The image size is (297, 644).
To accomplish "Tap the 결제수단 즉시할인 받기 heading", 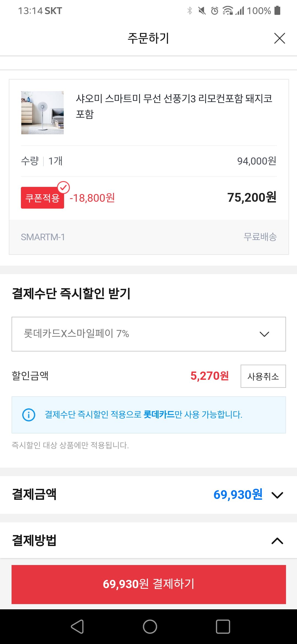I will tap(71, 293).
